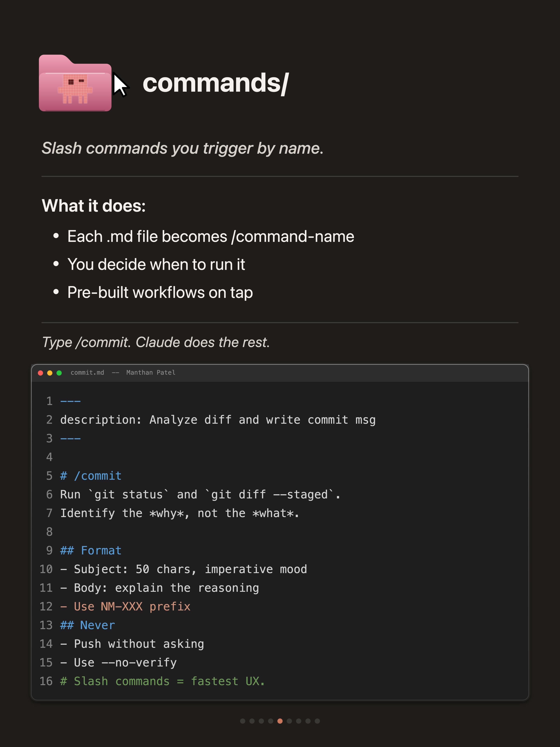
Task: Click the mouse cursor arrow beside folder
Action: click(x=120, y=85)
